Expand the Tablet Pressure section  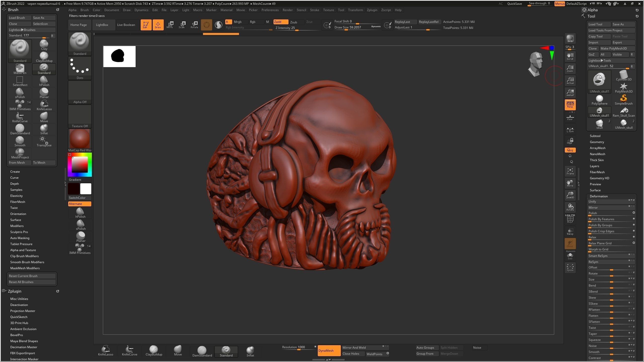point(21,244)
